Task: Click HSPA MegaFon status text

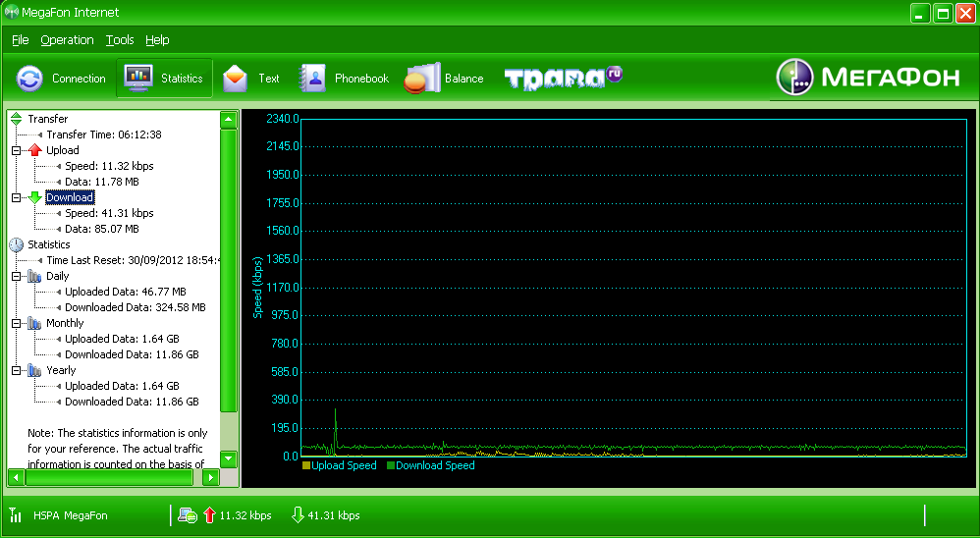Action: point(71,515)
